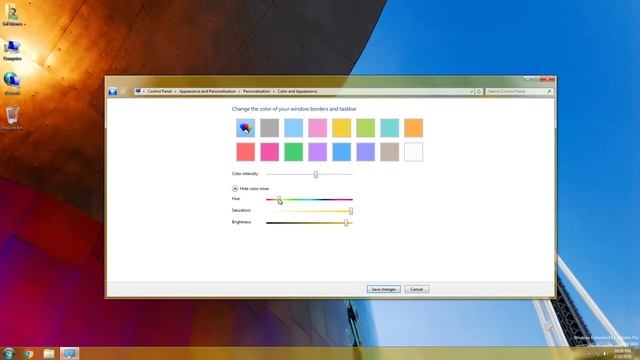Select the white (frost) swatch
Image resolution: width=640 pixels, height=360 pixels.
413,152
